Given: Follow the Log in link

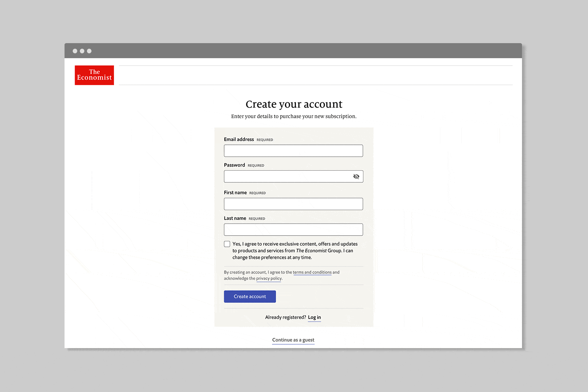Looking at the screenshot, I should pyautogui.click(x=314, y=317).
